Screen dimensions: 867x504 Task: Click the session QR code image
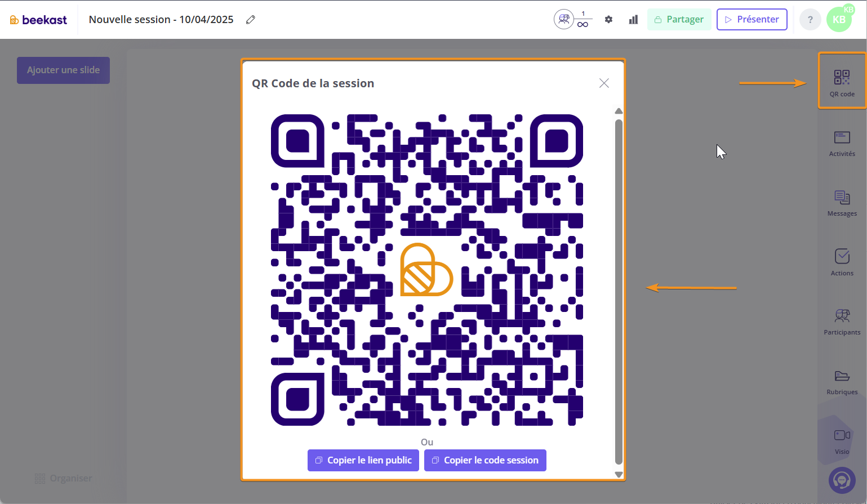click(427, 270)
